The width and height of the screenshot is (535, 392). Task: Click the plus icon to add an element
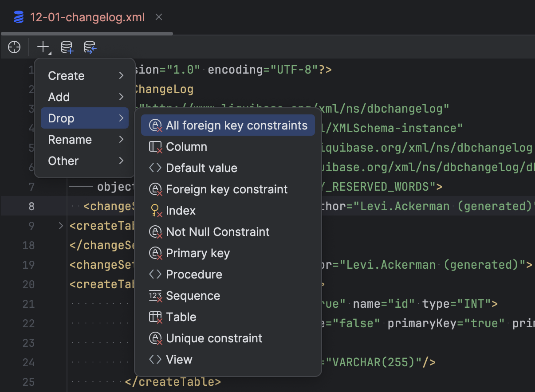pyautogui.click(x=42, y=46)
